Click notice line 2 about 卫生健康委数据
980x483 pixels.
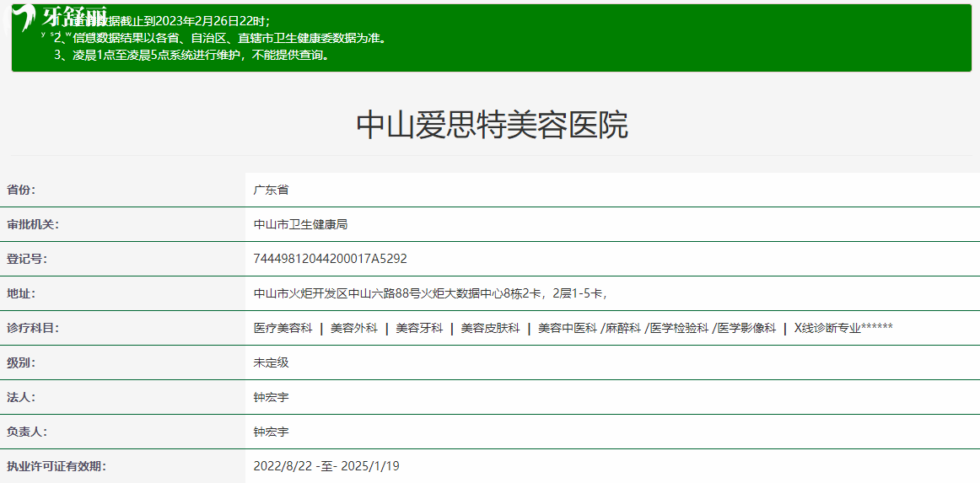point(220,38)
